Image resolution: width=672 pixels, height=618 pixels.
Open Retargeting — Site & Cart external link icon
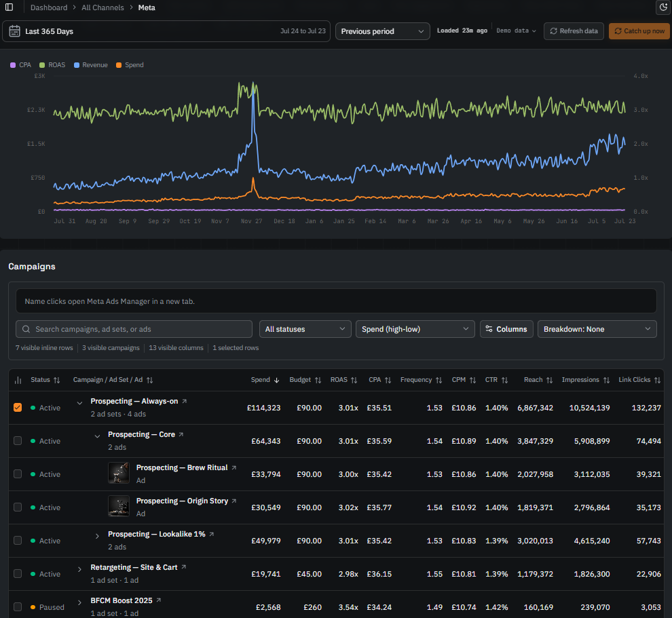(x=184, y=567)
